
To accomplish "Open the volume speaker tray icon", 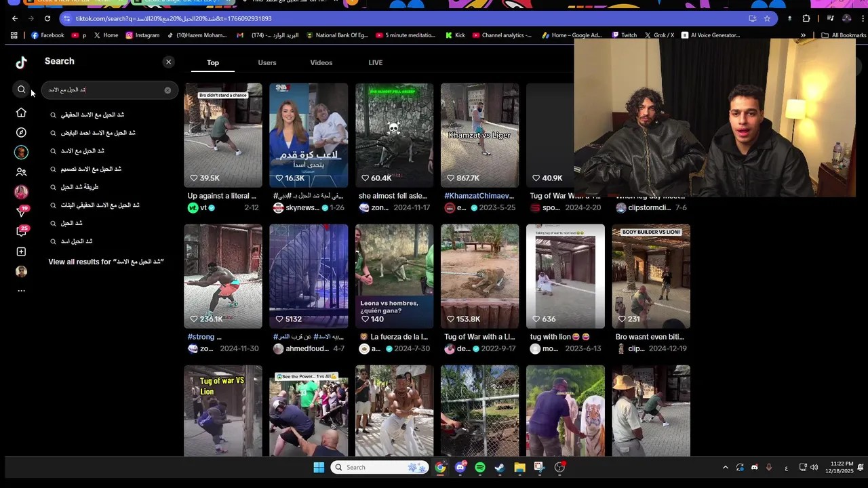I will (x=814, y=467).
